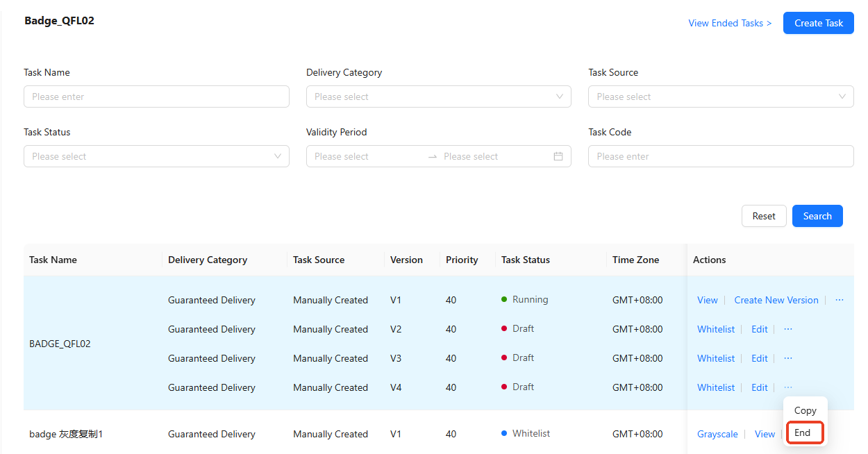Edit the V3 draft task

(760, 358)
